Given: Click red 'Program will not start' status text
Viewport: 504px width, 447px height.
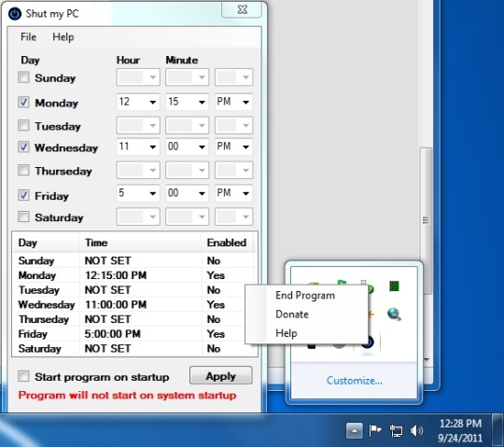Looking at the screenshot, I should [127, 396].
